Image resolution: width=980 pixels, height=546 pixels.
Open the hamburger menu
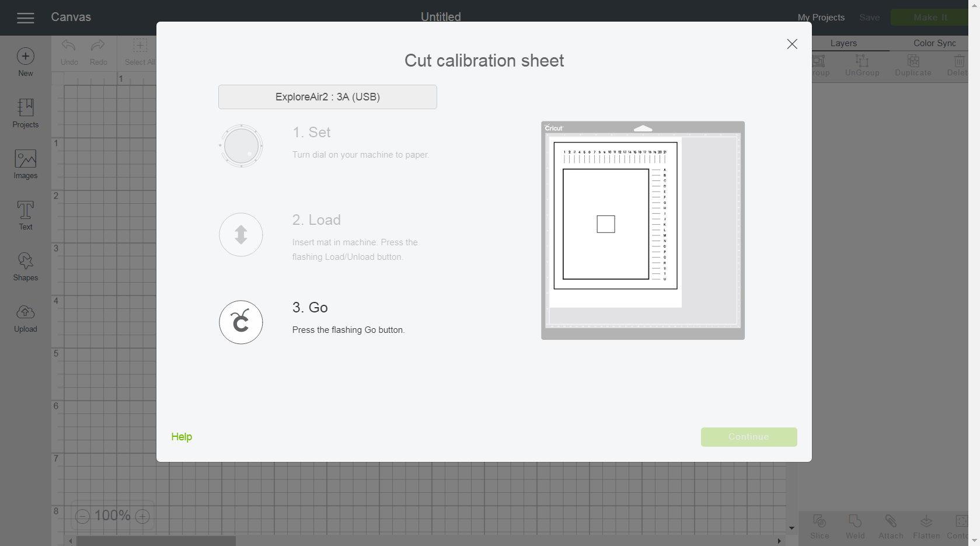point(25,18)
